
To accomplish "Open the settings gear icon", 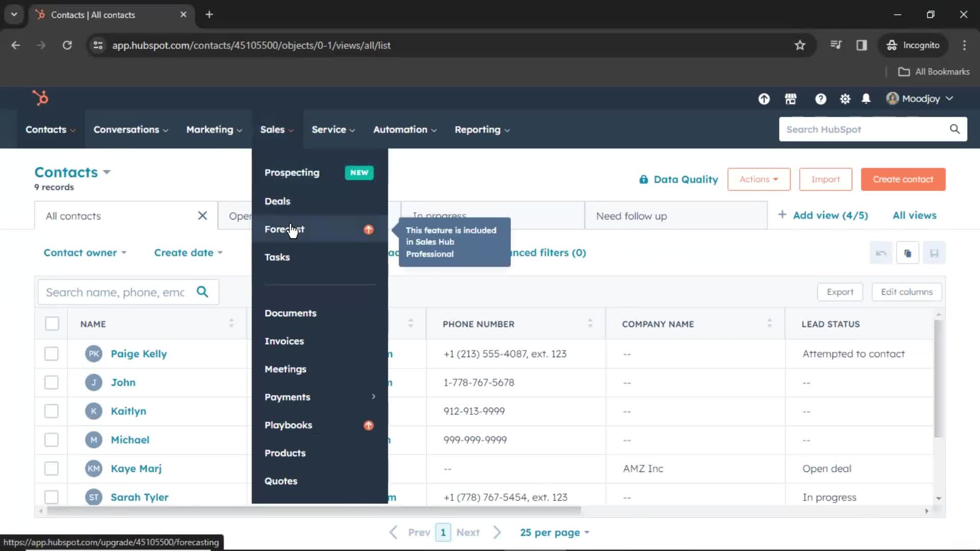I will pos(845,99).
